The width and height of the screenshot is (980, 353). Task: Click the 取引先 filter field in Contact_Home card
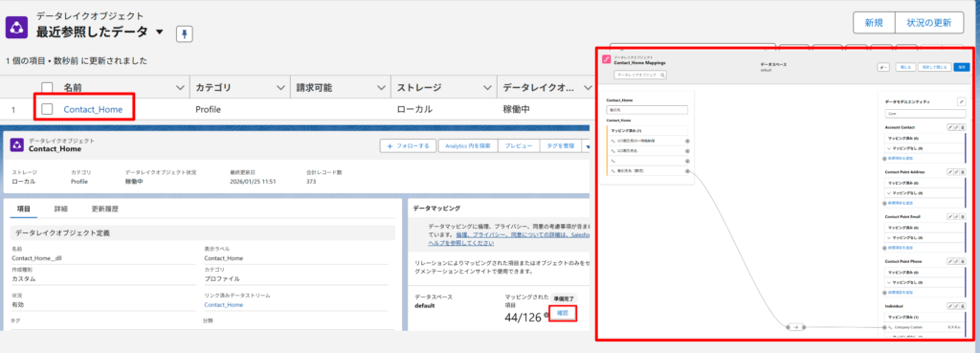pos(647,110)
